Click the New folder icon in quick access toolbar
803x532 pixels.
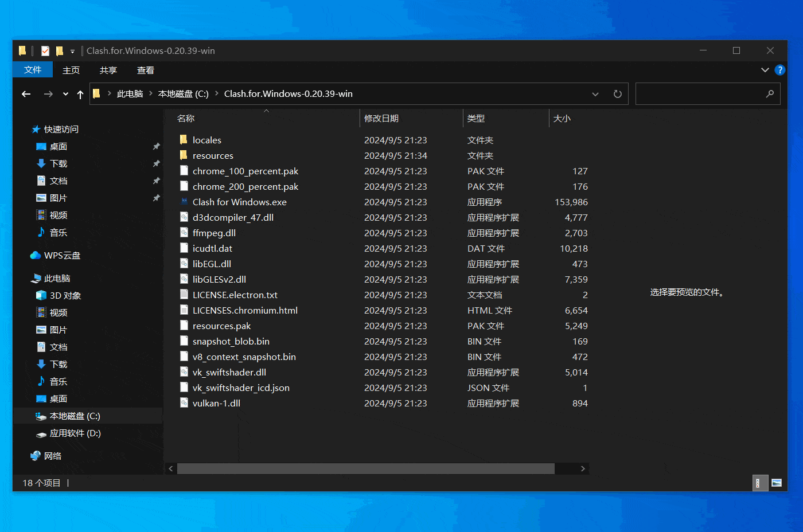59,50
